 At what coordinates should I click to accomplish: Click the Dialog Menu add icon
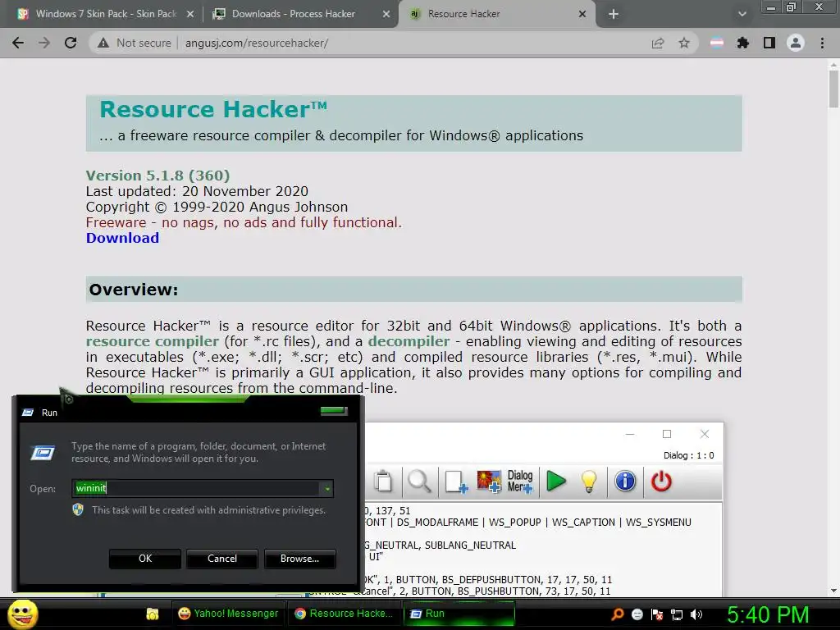[519, 481]
